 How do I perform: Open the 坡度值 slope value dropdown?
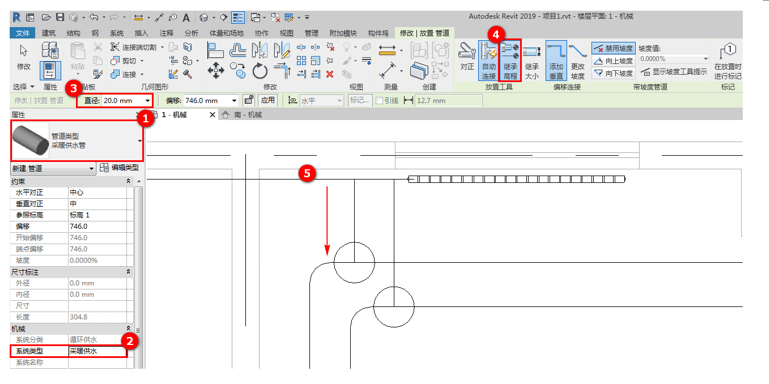click(x=706, y=58)
